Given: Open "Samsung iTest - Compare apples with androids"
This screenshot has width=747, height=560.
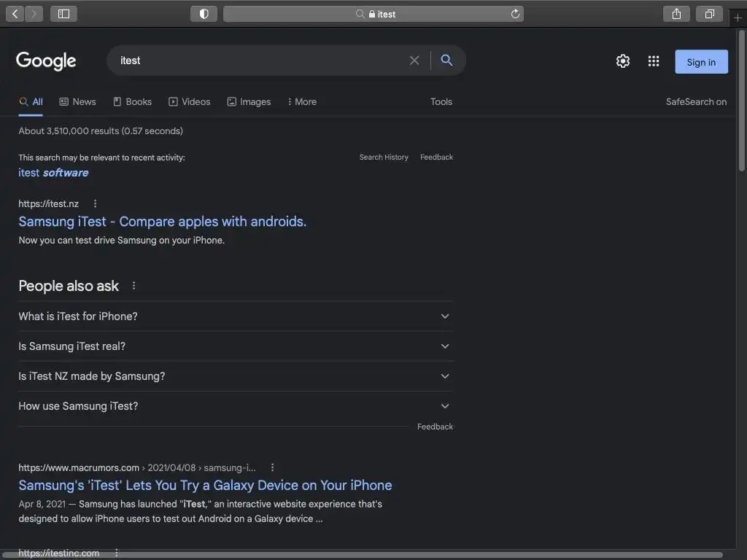Looking at the screenshot, I should 163,222.
